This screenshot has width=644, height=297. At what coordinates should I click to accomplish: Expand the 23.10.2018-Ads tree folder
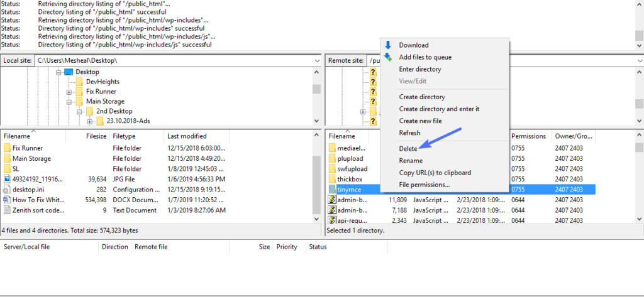89,121
